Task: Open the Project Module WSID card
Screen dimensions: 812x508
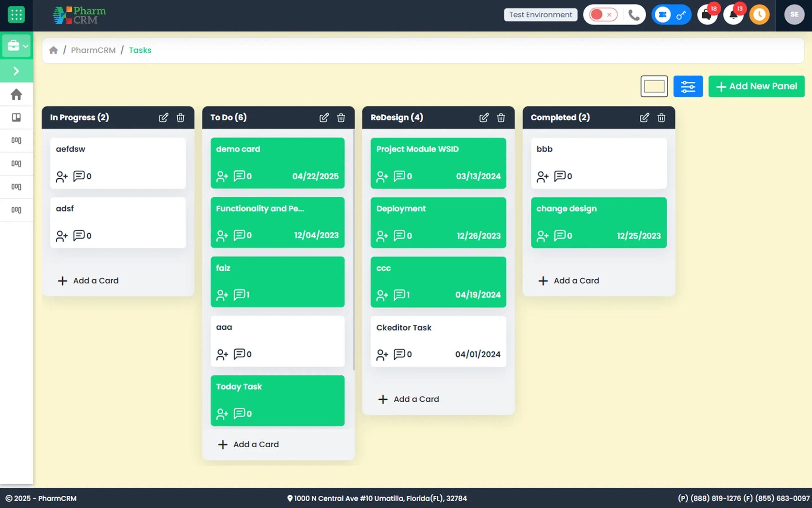Action: tap(438, 163)
